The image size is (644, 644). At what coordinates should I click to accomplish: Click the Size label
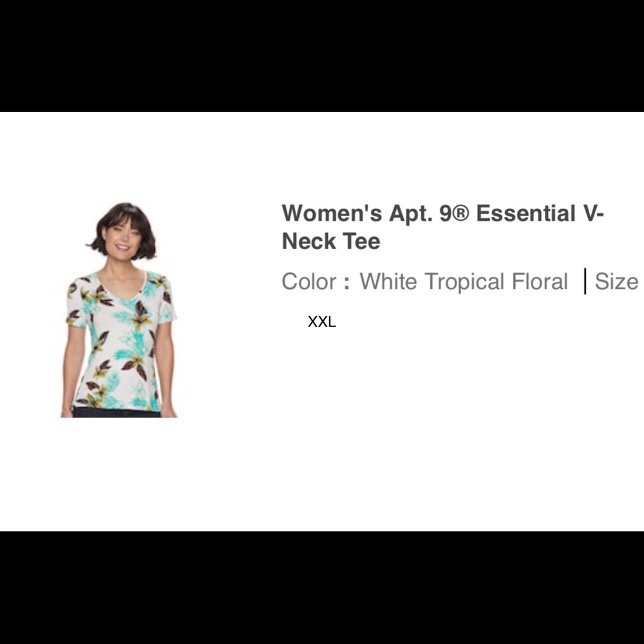click(x=616, y=282)
